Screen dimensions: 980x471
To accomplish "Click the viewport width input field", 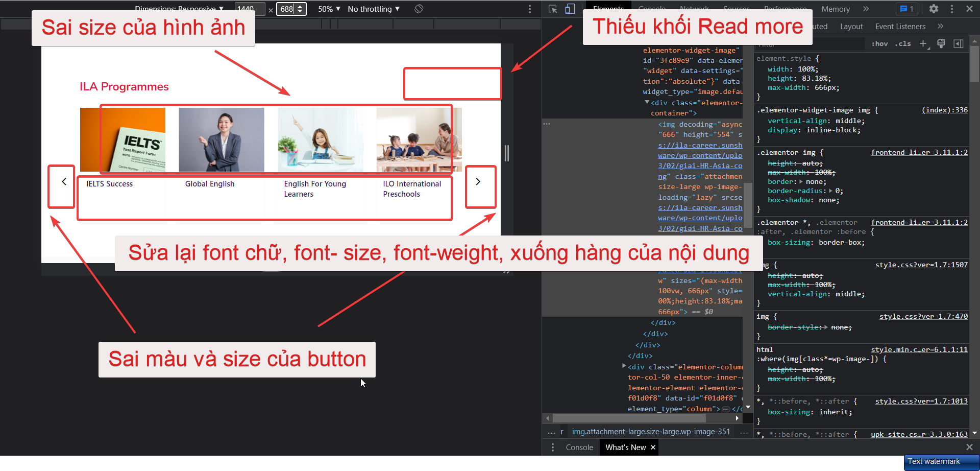I will pyautogui.click(x=249, y=9).
